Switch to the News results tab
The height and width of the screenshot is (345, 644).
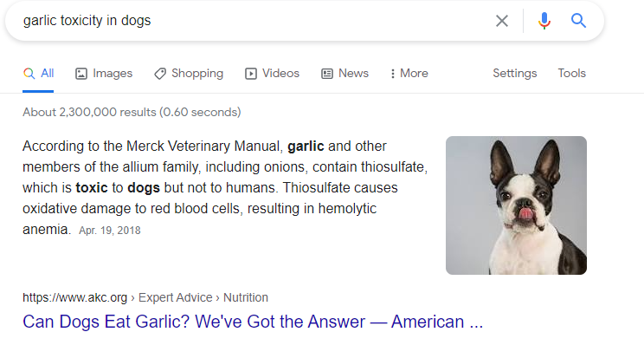click(345, 73)
